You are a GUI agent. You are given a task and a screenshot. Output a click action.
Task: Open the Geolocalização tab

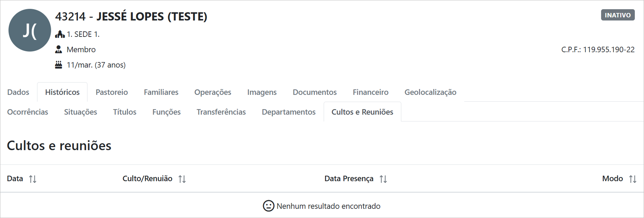[430, 92]
